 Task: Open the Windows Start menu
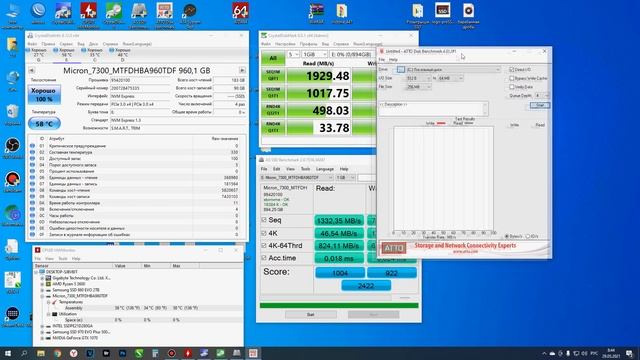coord(8,353)
